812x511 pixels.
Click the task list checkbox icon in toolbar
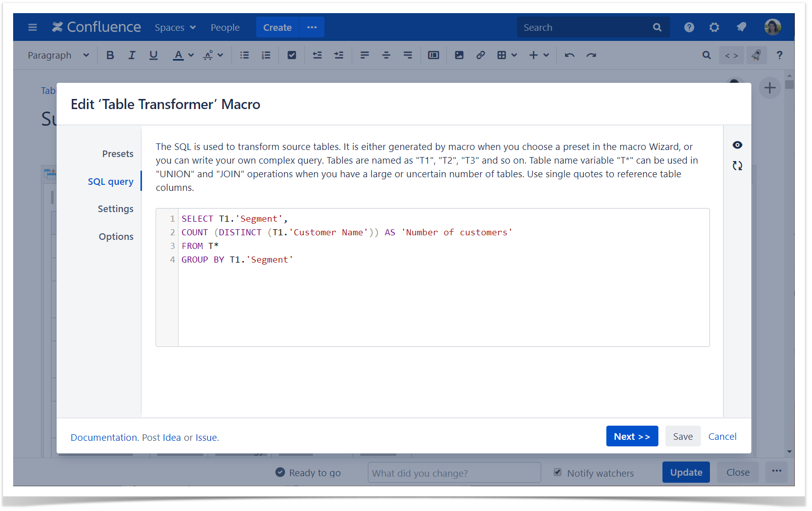(x=292, y=55)
